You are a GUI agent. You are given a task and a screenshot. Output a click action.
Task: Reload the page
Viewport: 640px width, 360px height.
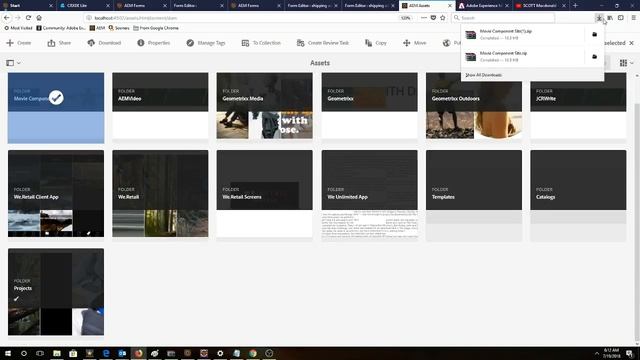tap(28, 18)
